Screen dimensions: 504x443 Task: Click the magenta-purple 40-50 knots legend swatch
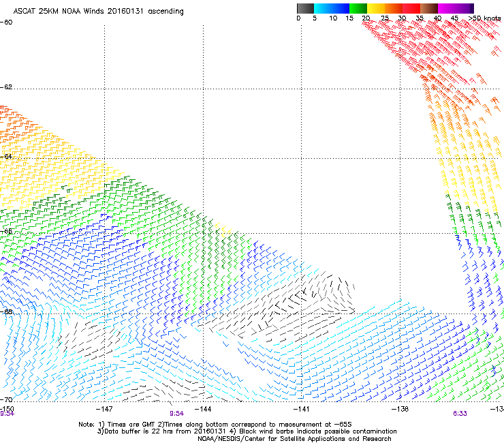[x=456, y=8]
